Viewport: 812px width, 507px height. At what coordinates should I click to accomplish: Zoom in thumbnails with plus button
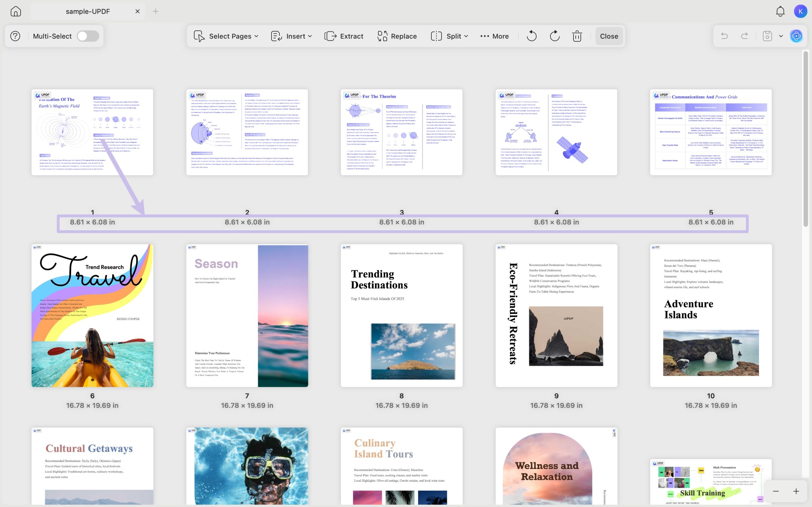(x=796, y=491)
